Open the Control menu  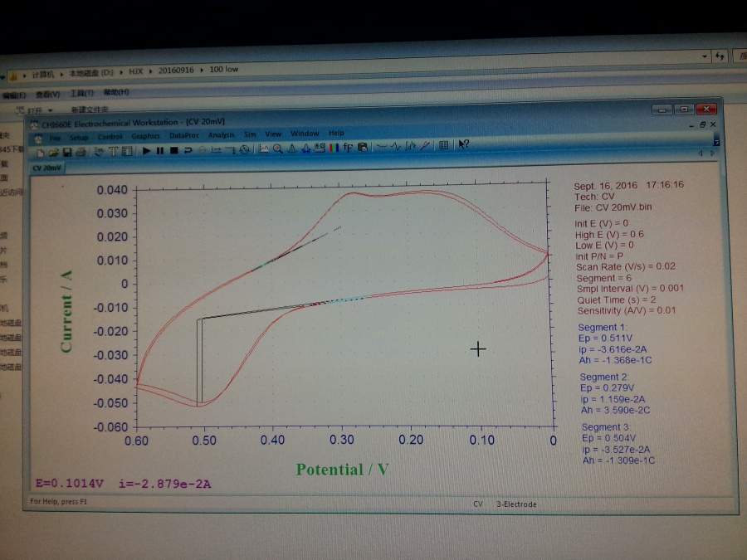[110, 137]
